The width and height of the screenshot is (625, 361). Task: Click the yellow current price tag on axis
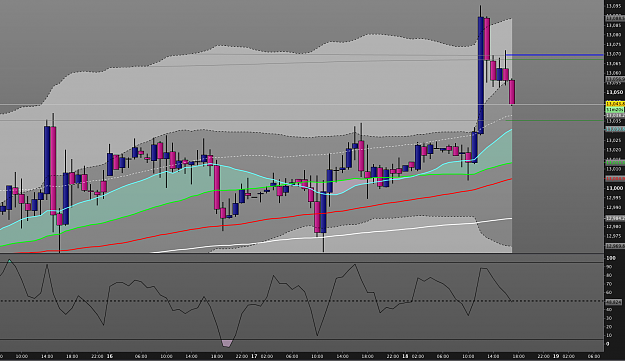tap(615, 104)
